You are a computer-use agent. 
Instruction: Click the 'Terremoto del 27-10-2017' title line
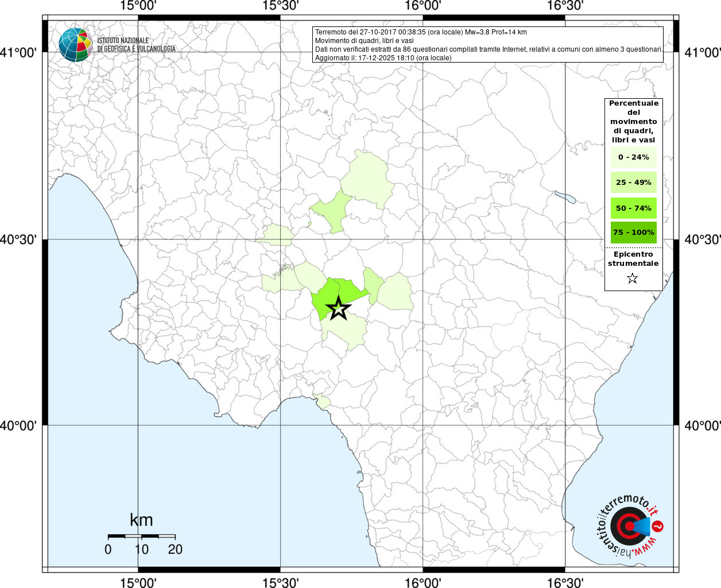point(421,32)
